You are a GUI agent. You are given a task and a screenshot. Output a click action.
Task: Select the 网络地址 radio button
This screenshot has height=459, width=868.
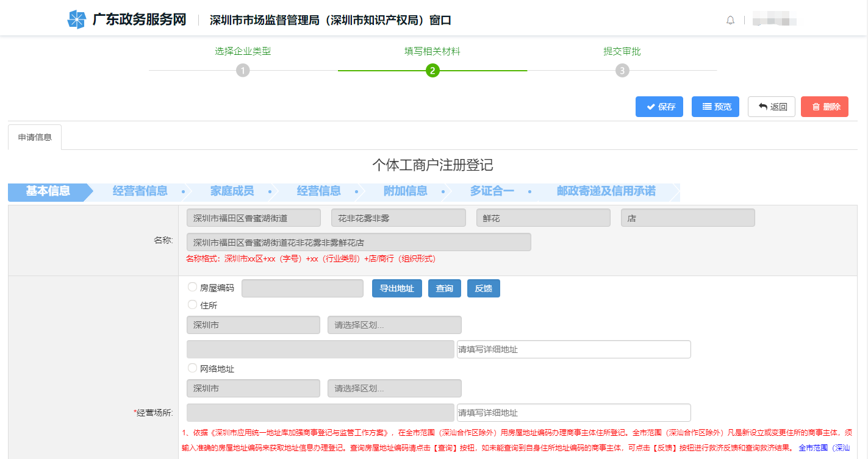[x=193, y=368]
